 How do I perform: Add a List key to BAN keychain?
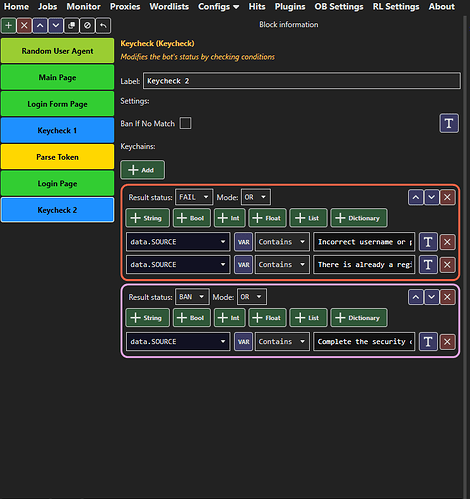coord(308,318)
